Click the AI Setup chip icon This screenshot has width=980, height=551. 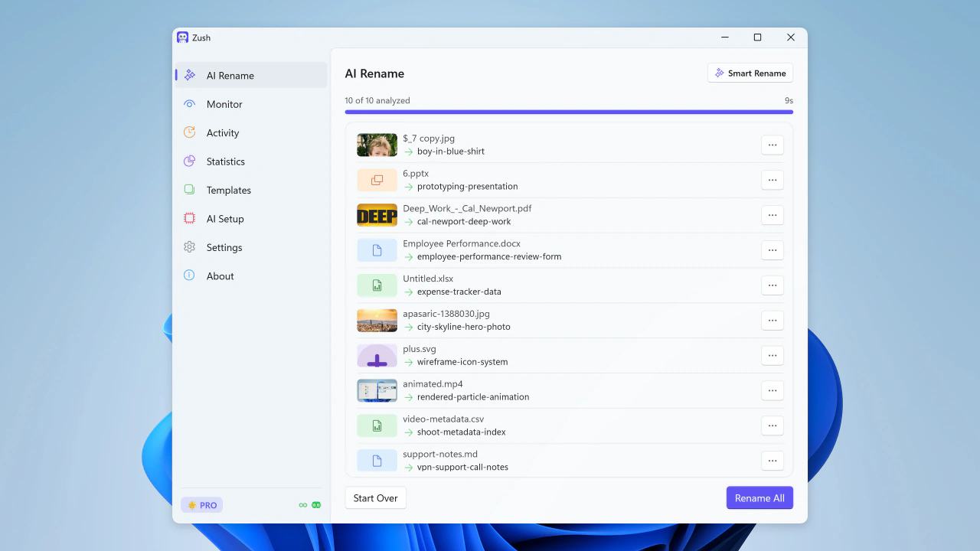coord(189,218)
